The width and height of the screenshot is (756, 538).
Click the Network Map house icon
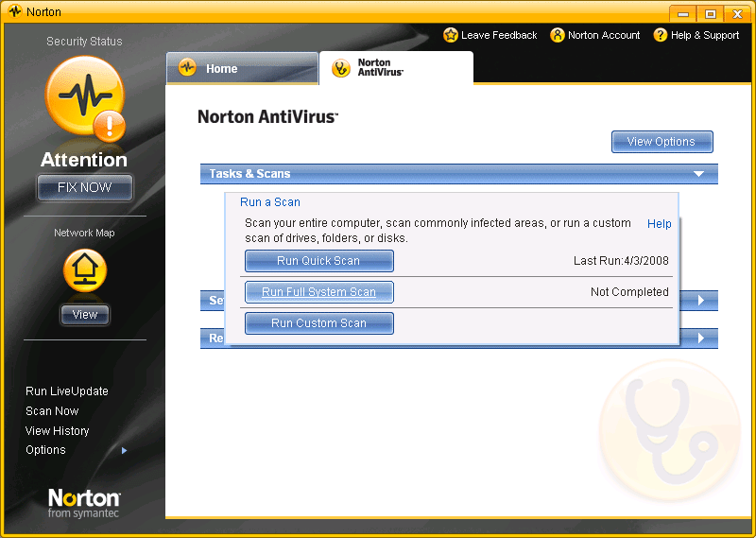click(x=85, y=270)
